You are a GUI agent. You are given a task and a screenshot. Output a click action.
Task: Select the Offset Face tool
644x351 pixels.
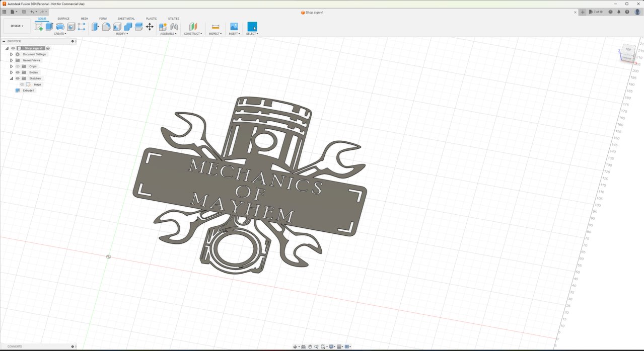139,27
